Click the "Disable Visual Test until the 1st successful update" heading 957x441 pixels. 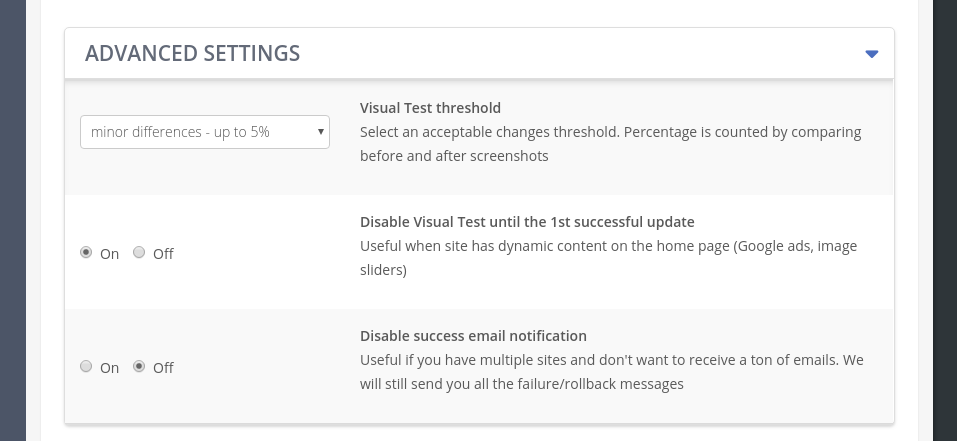coord(527,222)
